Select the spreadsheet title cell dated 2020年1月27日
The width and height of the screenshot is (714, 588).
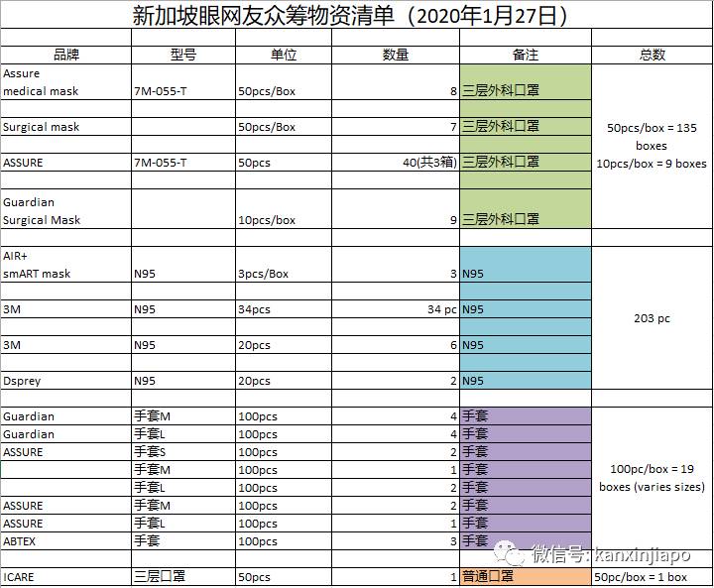coord(356,15)
